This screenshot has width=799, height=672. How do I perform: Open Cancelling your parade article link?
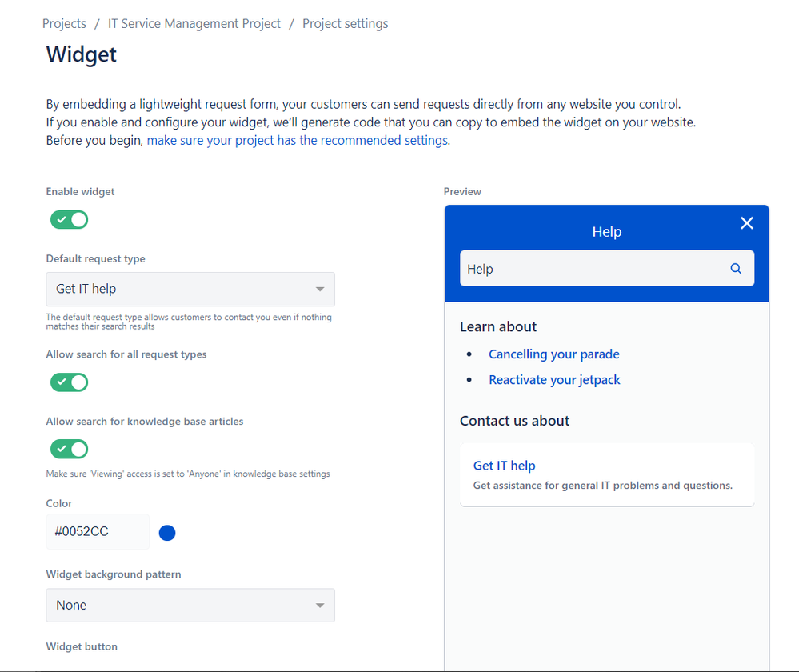coord(554,354)
